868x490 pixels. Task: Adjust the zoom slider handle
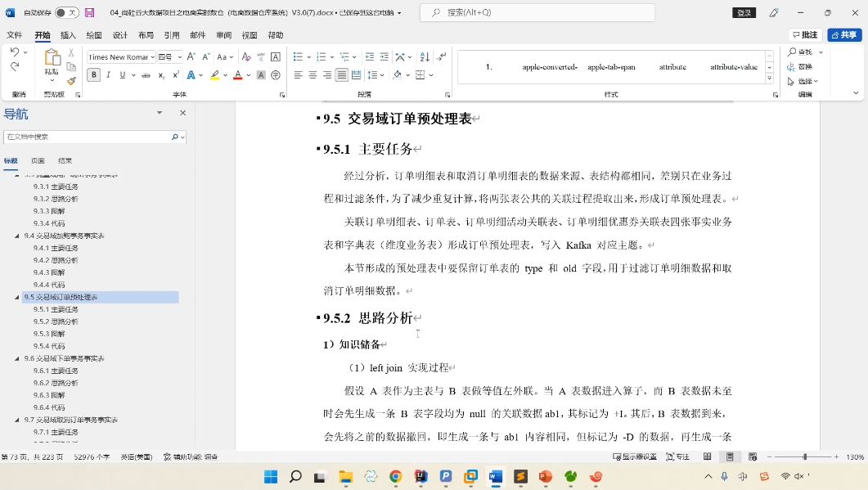805,456
